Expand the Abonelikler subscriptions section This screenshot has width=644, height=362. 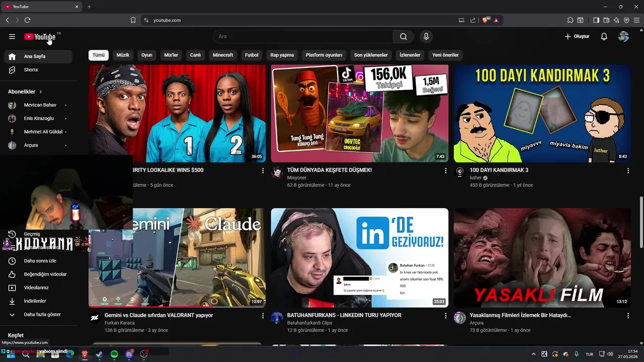(x=25, y=92)
